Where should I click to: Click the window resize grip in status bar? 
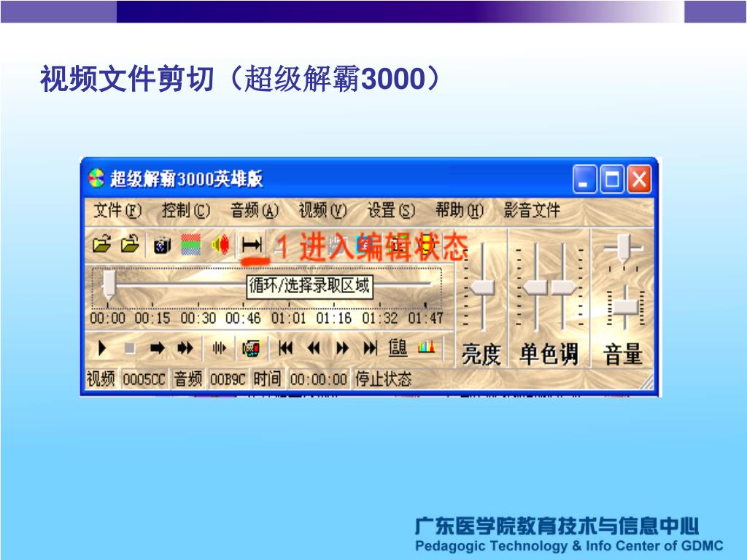[x=647, y=382]
